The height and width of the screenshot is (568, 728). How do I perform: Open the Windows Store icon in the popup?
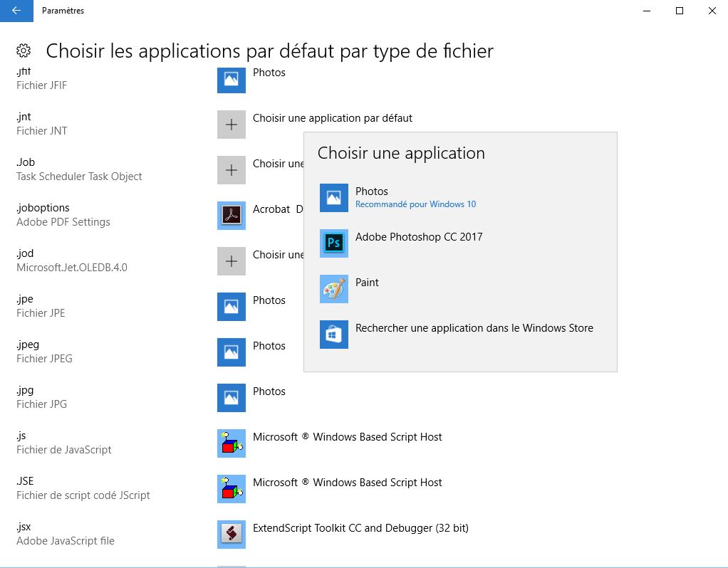334,334
